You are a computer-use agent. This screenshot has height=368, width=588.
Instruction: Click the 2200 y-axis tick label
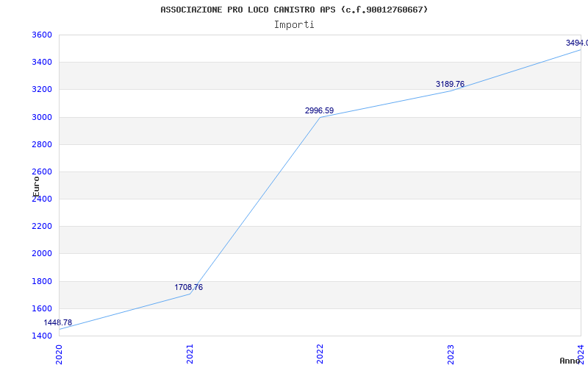pyautogui.click(x=42, y=227)
